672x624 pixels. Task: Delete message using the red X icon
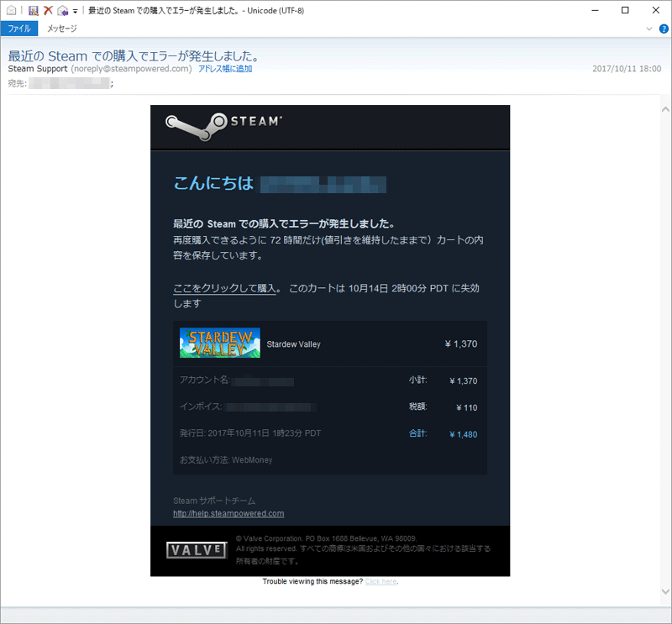click(48, 10)
